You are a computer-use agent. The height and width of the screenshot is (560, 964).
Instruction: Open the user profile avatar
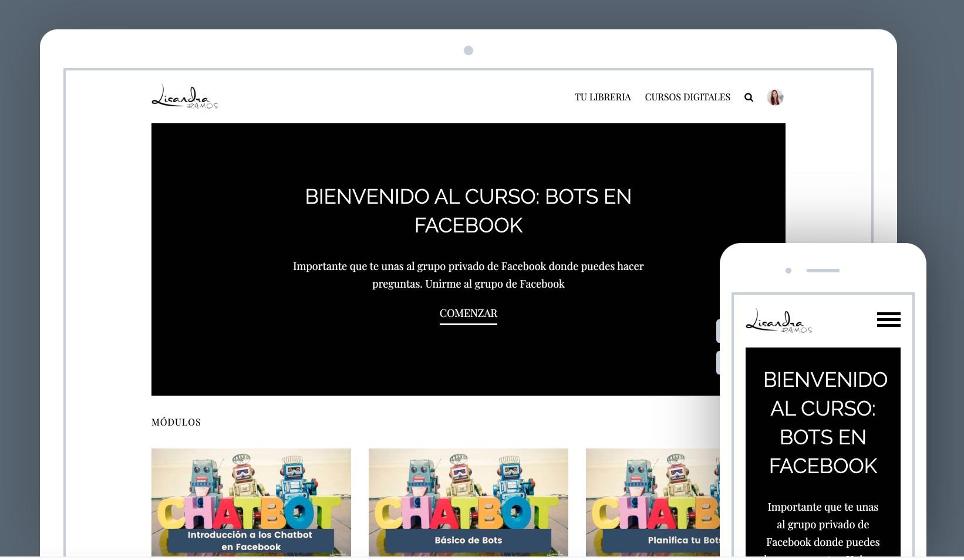(775, 97)
